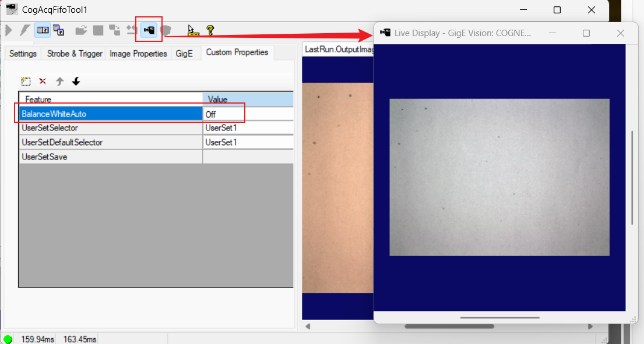Image resolution: width=644 pixels, height=344 pixels.
Task: Click horizontal scrollbar thumb below image display
Action: point(449,327)
